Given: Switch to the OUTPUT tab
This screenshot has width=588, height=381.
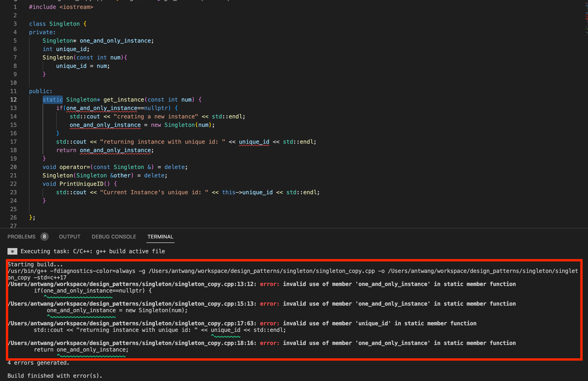Looking at the screenshot, I should [69, 237].
